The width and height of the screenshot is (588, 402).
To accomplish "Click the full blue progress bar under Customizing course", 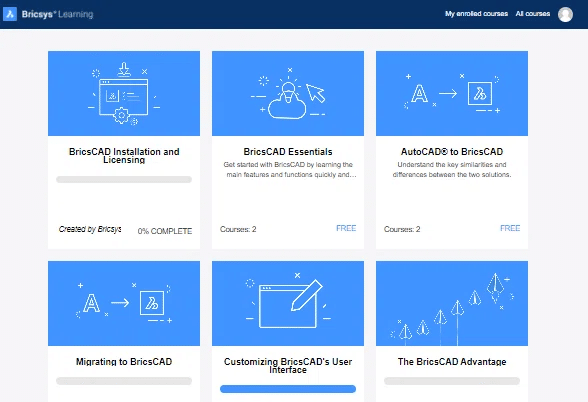I will coord(288,389).
